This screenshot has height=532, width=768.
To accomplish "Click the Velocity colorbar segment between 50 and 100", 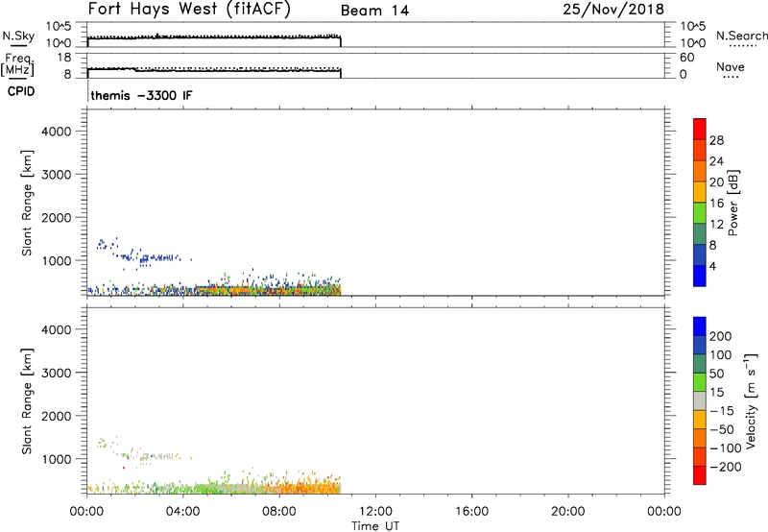I will 700,364.
